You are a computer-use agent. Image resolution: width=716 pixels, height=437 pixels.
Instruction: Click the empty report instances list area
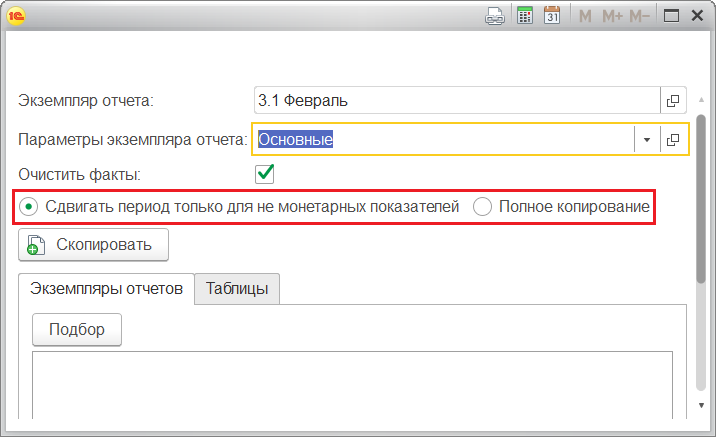[353, 385]
